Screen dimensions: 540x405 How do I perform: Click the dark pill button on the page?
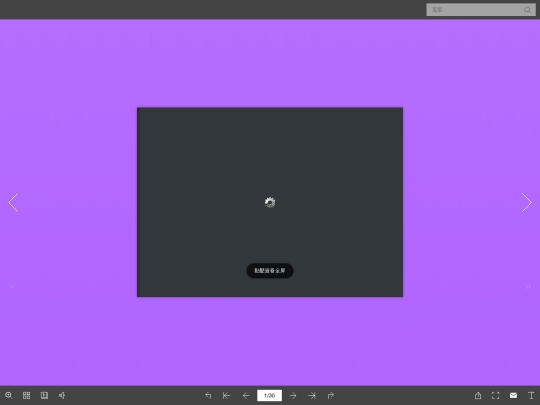(x=270, y=271)
